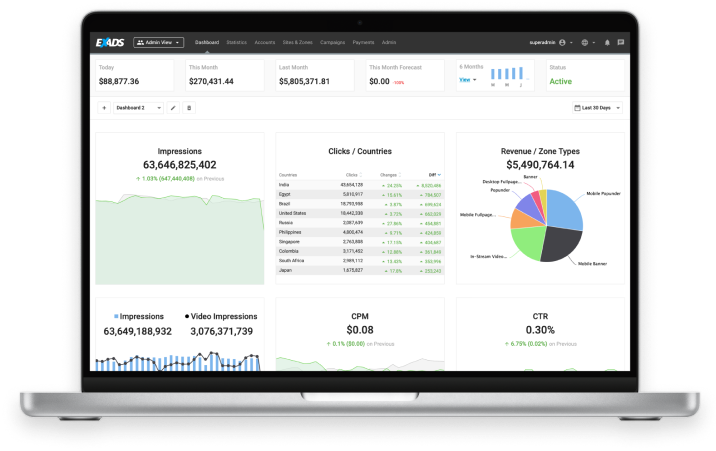The image size is (716, 451).
Task: Click the calendar icon in date range
Action: [577, 108]
